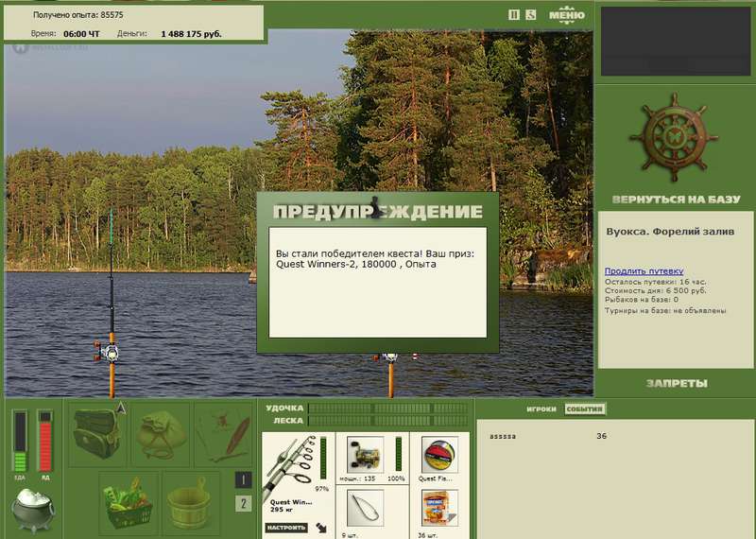
Task: Switch to rod set 2
Action: 243,503
